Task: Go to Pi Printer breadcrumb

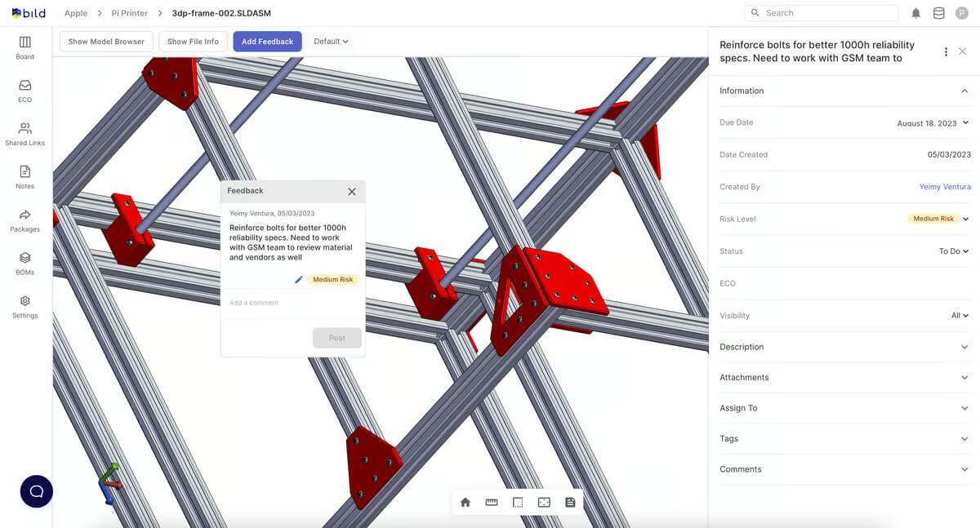Action: coord(130,13)
